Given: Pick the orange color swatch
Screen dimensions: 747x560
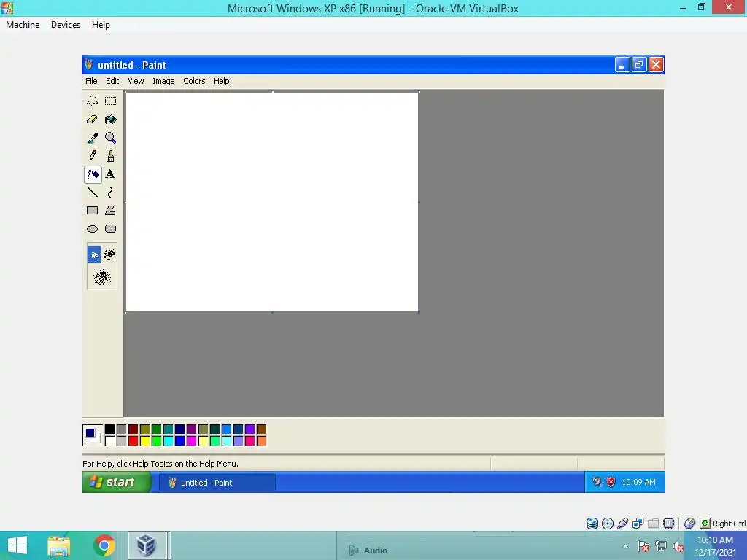Looking at the screenshot, I should point(262,441).
